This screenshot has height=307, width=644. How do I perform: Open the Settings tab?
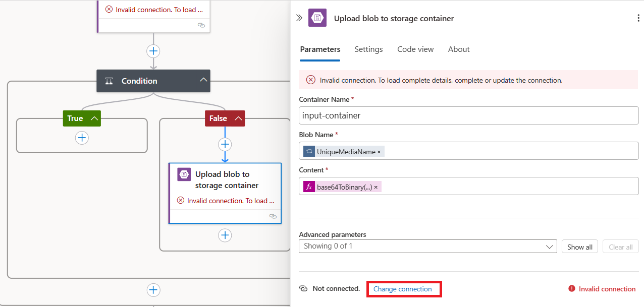coord(368,49)
